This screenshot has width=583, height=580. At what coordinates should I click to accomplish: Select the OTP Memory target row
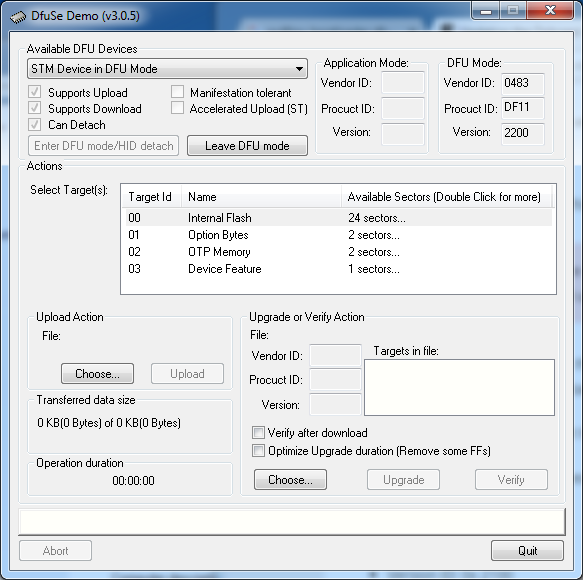(x=338, y=252)
